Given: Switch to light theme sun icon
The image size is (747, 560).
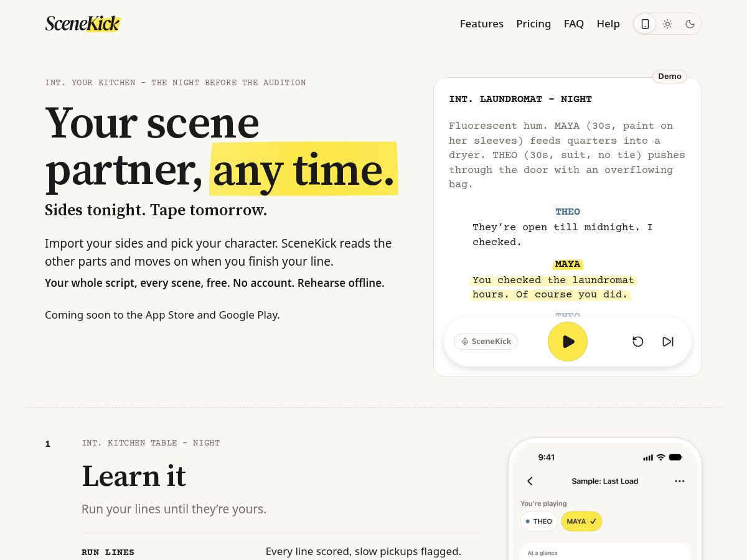Looking at the screenshot, I should coord(667,24).
